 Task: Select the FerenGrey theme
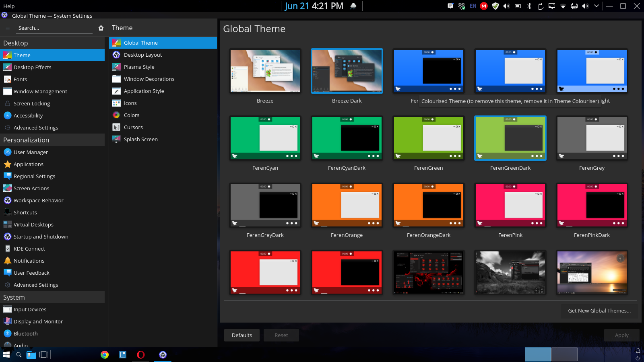(592, 138)
